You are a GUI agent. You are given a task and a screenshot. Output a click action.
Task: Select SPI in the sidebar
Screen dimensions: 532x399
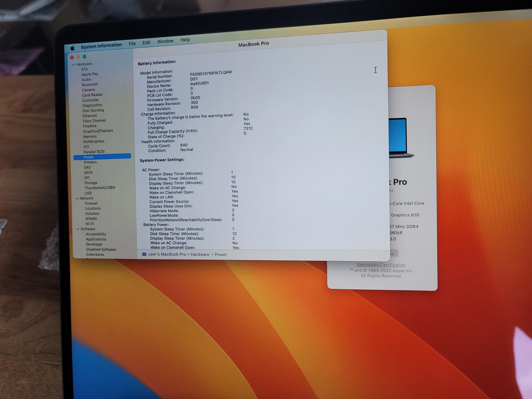click(x=87, y=178)
